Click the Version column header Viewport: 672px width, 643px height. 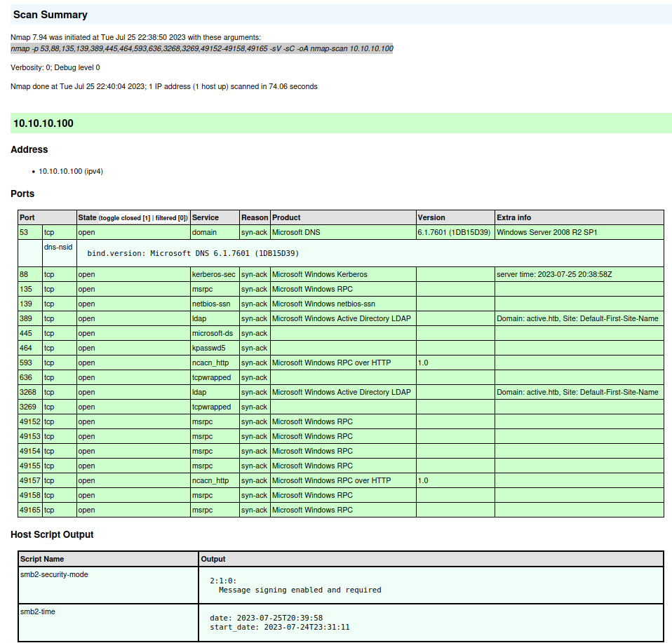point(431,217)
